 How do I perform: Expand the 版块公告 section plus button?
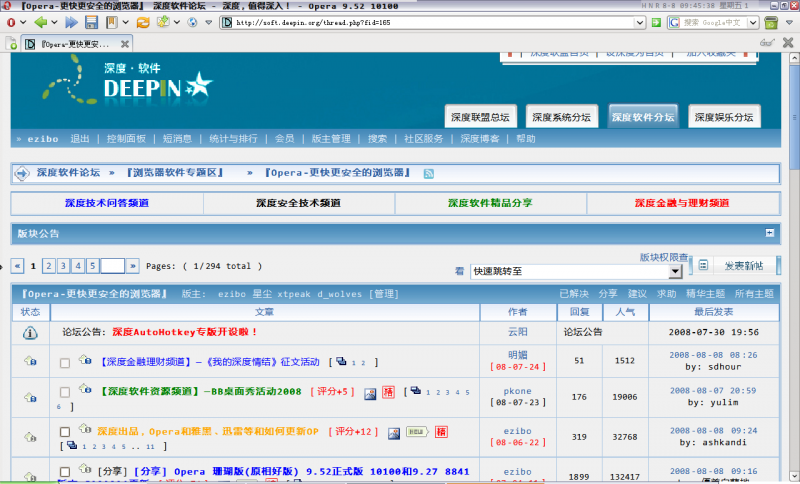point(770,233)
